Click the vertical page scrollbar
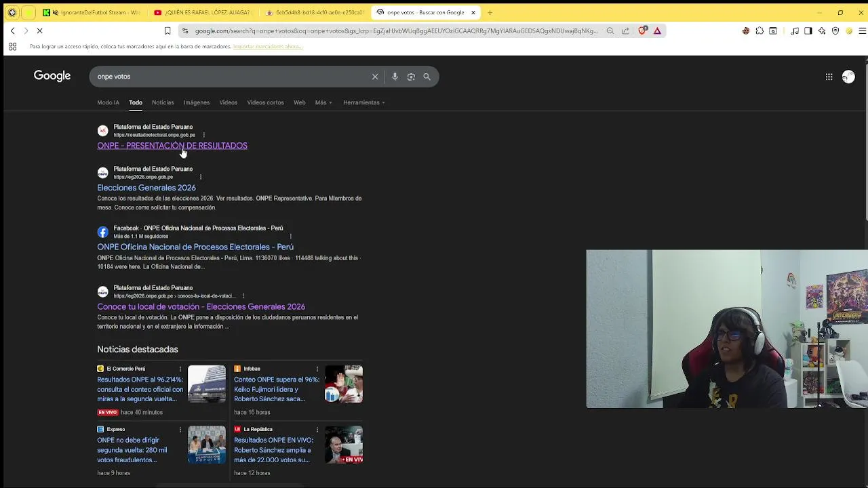The height and width of the screenshot is (488, 868). point(865,138)
